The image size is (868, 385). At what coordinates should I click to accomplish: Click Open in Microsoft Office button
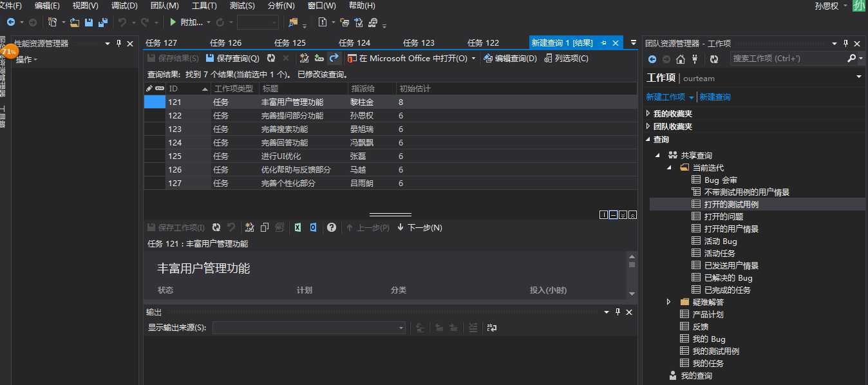tap(408, 58)
